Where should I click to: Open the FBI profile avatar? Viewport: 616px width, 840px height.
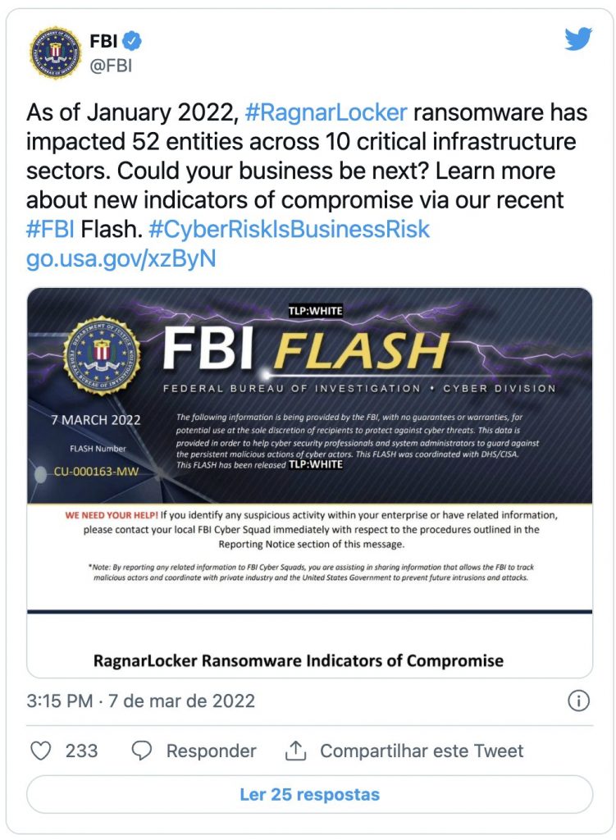coord(55,53)
